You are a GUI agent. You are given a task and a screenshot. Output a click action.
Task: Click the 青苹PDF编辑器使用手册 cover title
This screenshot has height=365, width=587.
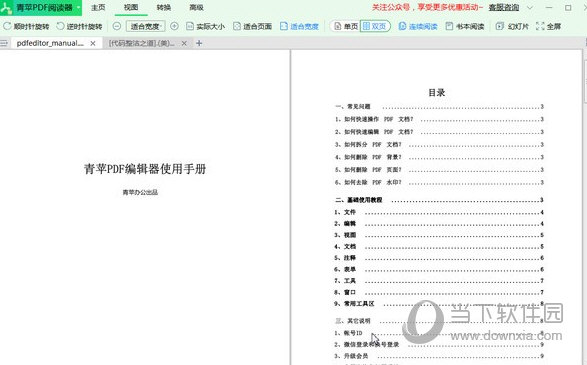[145, 169]
